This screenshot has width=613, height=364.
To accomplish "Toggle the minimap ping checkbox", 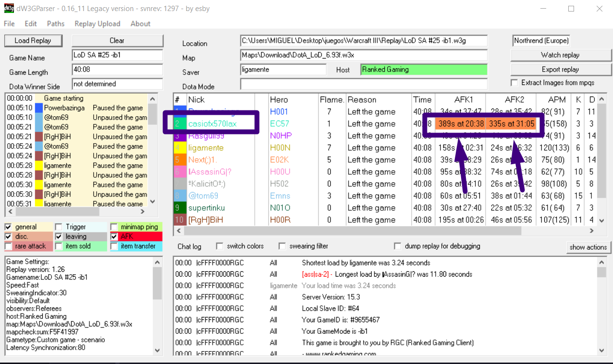I will 114,227.
